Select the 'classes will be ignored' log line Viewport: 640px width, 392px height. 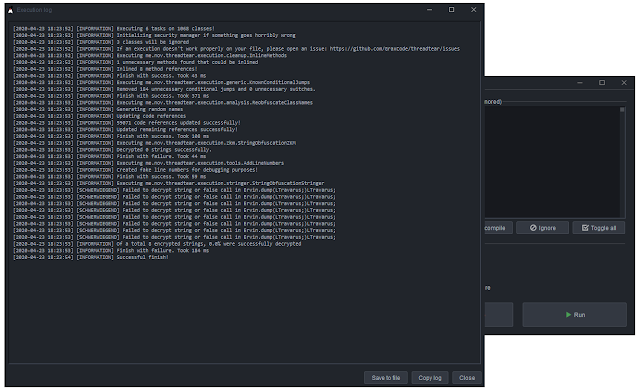pos(101,42)
